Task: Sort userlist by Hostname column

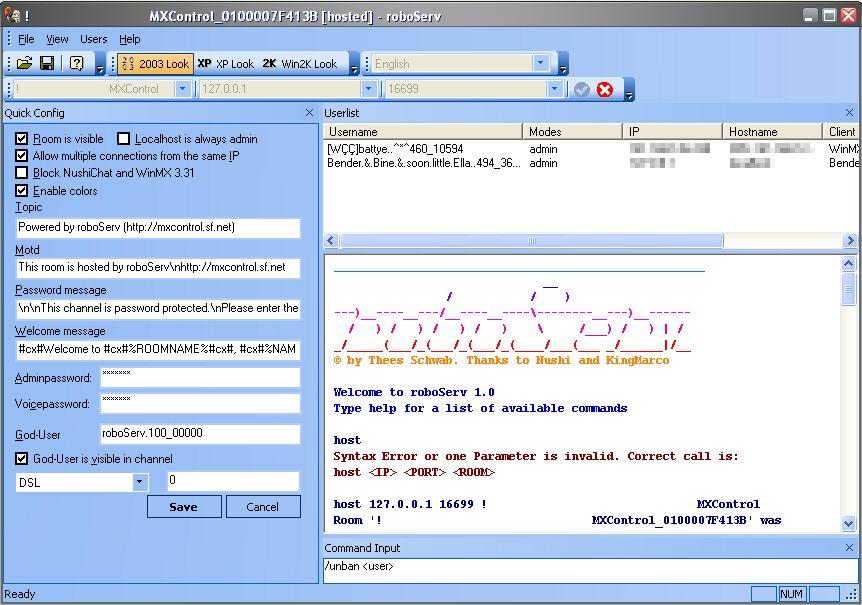Action: click(772, 132)
